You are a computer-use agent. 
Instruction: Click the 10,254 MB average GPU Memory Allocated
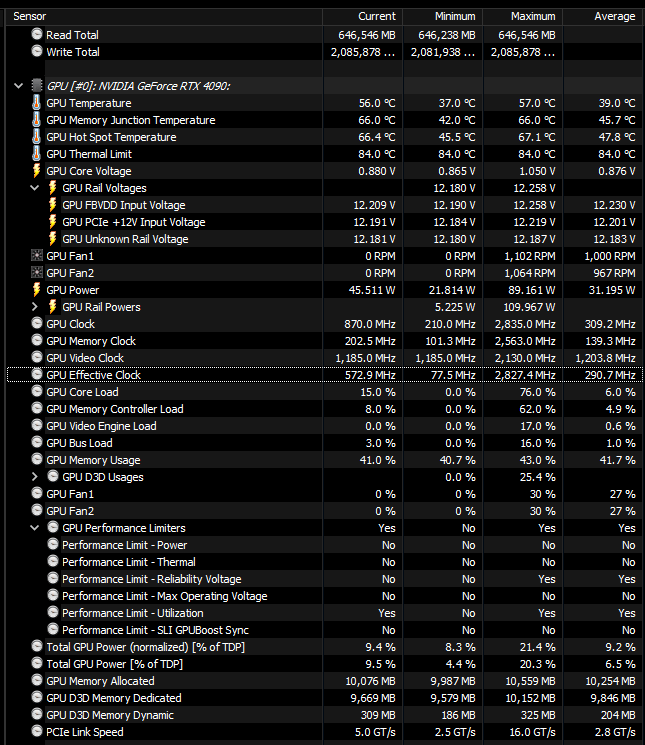610,681
